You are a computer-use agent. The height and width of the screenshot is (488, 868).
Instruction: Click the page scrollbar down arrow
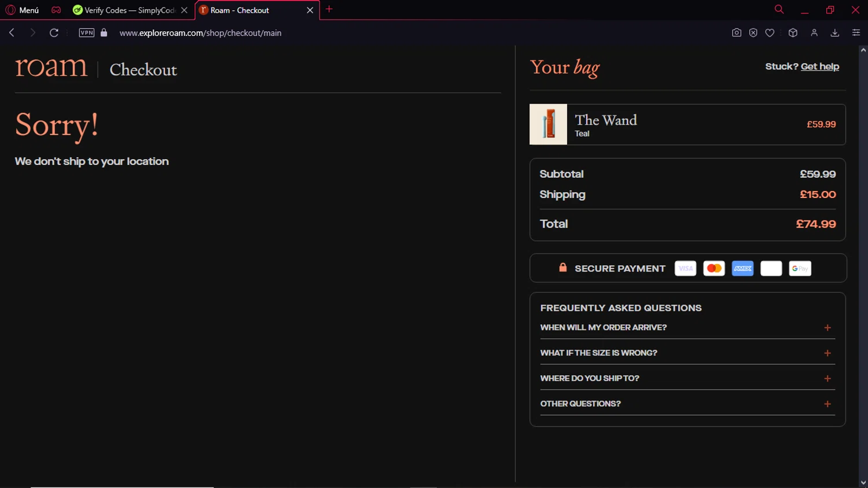click(x=863, y=483)
